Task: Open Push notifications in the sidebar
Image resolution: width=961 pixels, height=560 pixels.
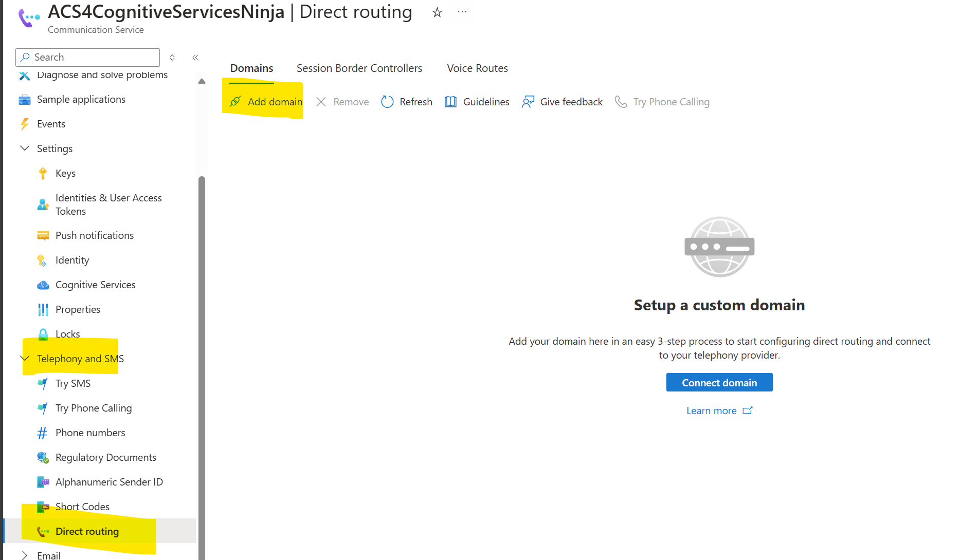Action: pyautogui.click(x=95, y=236)
